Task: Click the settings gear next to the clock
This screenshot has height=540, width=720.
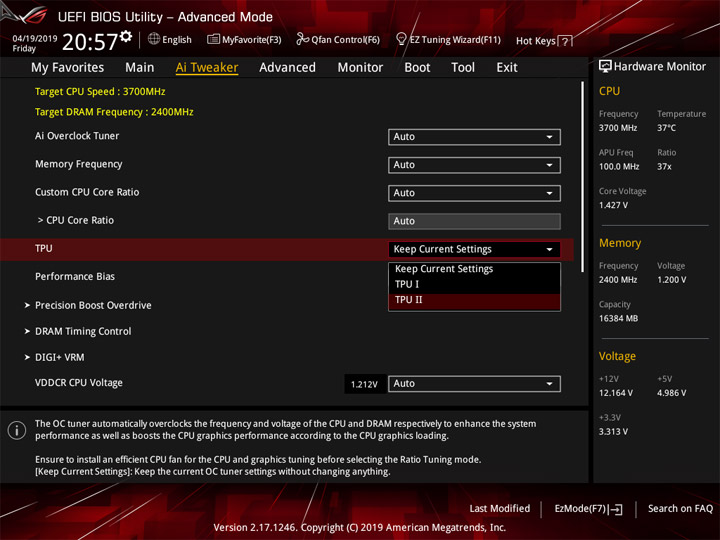Action: click(x=126, y=37)
